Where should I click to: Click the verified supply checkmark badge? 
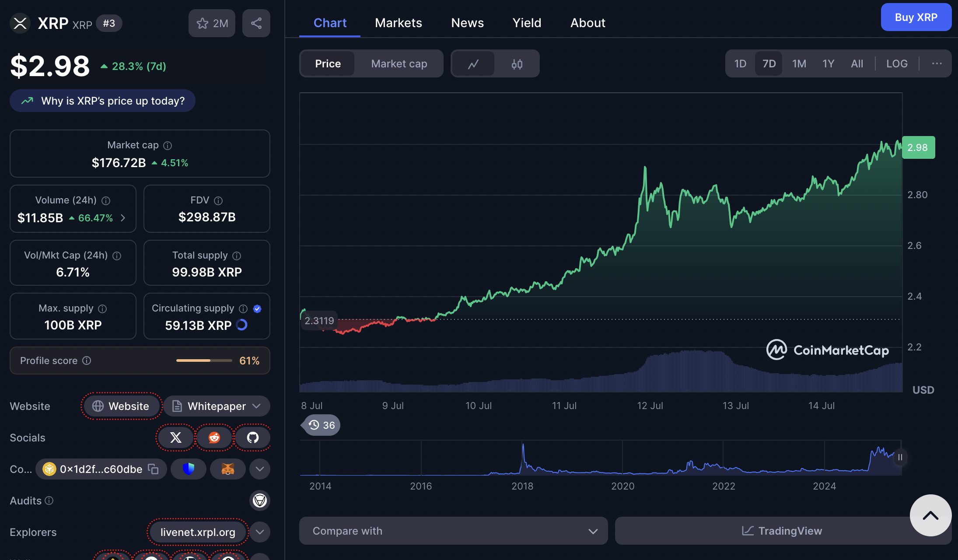pyautogui.click(x=257, y=308)
